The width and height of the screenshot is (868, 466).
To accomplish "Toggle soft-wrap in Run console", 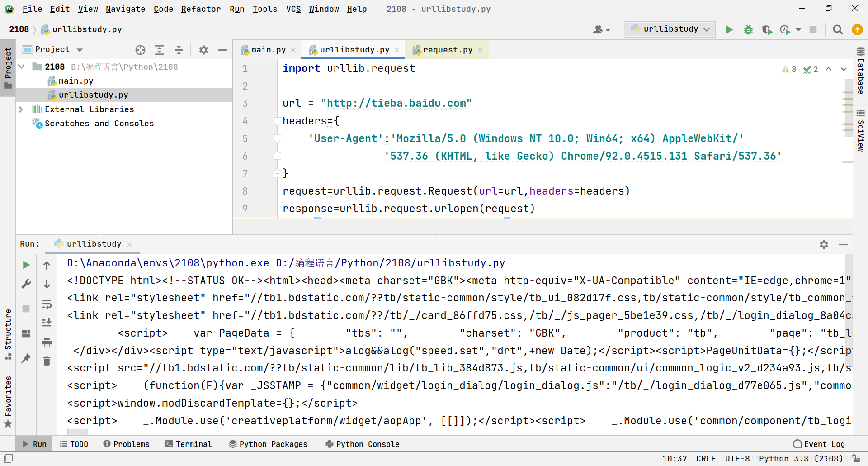I will click(x=47, y=304).
